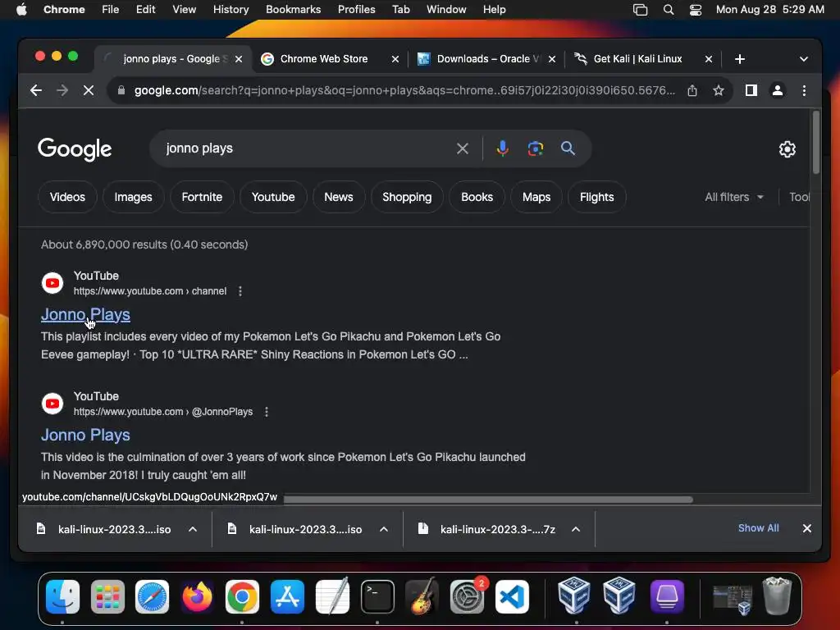The width and height of the screenshot is (840, 630).
Task: Expand the All filters dropdown
Action: (734, 197)
